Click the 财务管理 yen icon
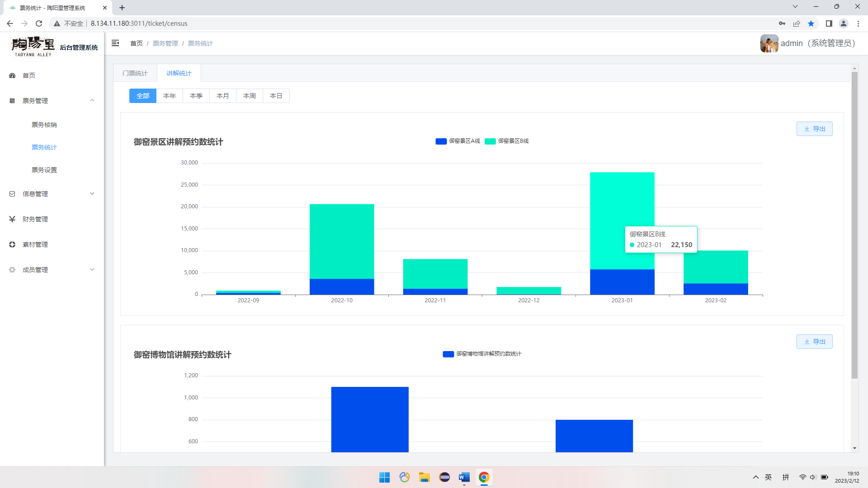This screenshot has height=488, width=868. pos(12,219)
